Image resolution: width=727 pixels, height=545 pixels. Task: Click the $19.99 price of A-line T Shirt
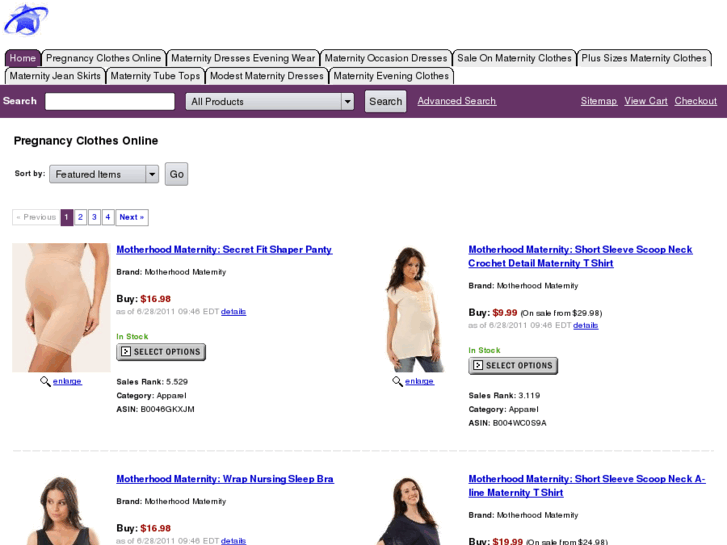pos(507,541)
